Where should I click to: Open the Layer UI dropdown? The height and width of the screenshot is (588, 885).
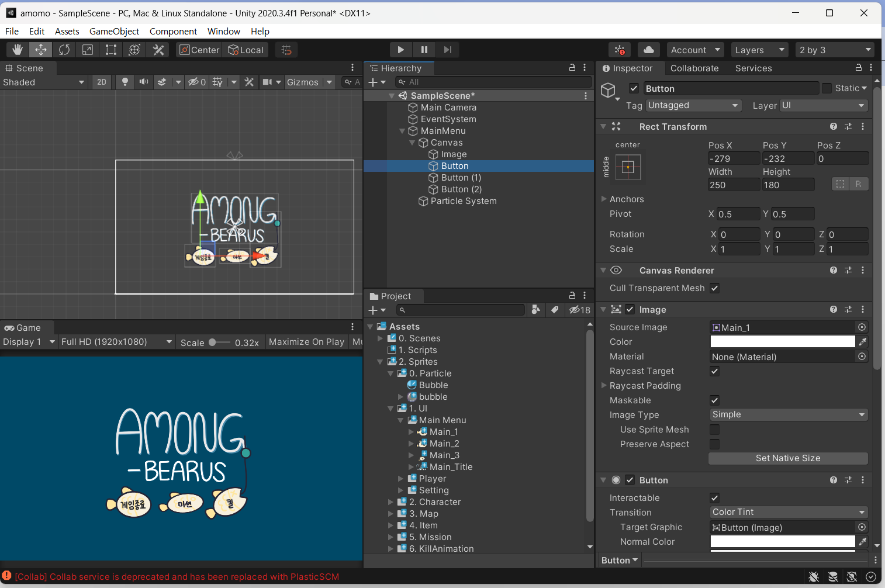824,105
